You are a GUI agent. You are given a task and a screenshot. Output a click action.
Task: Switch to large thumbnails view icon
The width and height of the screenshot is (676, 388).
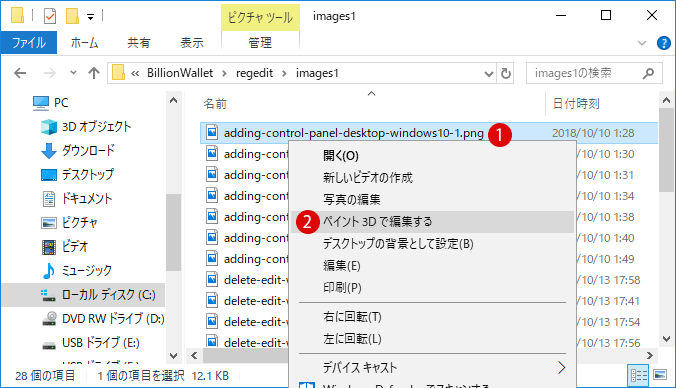[x=660, y=375]
